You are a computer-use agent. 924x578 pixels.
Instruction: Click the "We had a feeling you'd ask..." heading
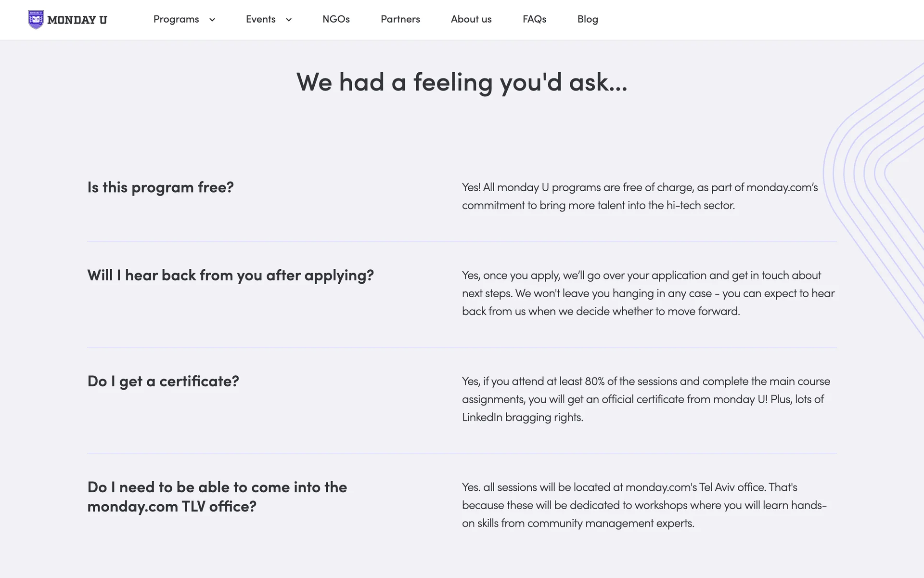(x=462, y=82)
